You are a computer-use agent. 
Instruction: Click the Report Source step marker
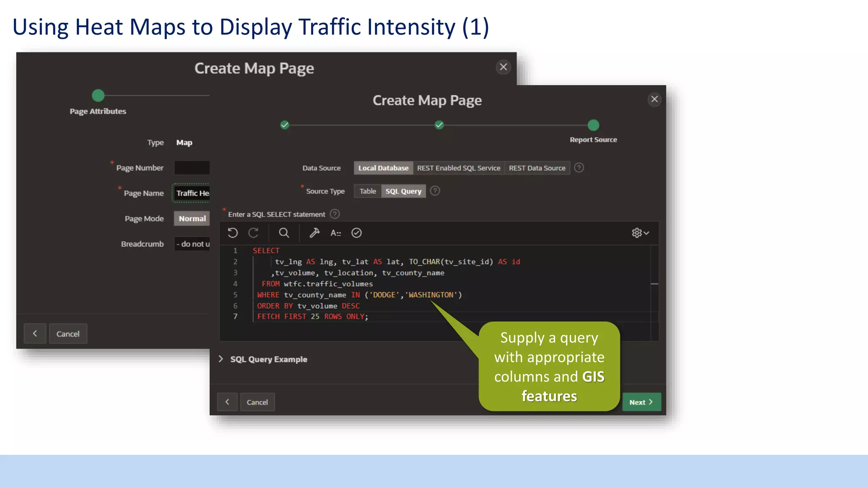click(593, 125)
